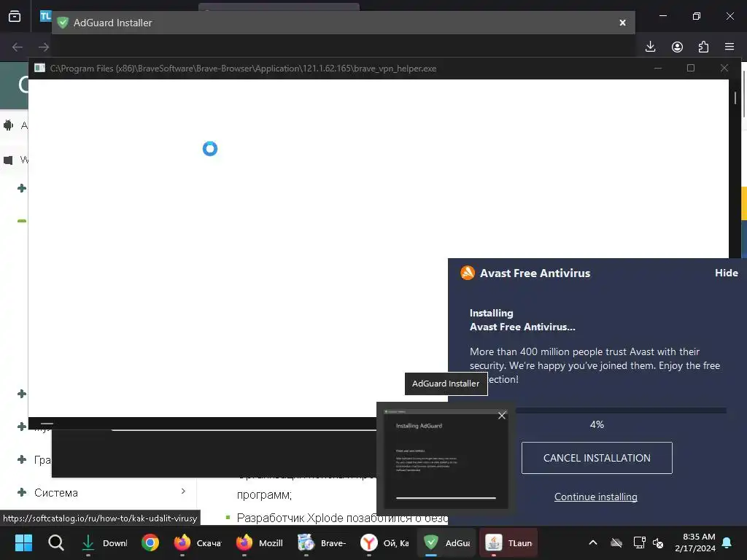Expand the Система category
747x560 pixels.
point(21,492)
